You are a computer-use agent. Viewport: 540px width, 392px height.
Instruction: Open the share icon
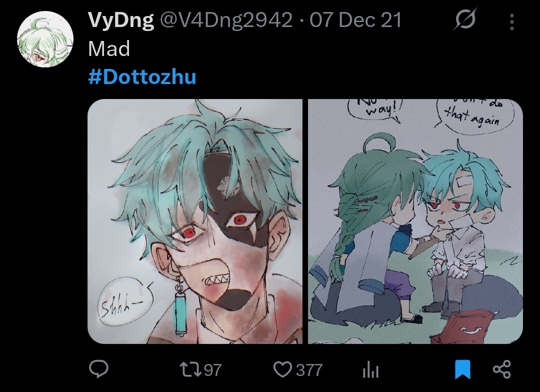coord(502,369)
